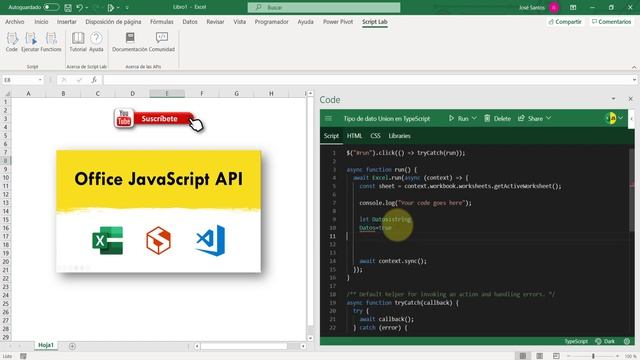
Task: Open the Comunidad ribbon icon
Action: tap(162, 42)
